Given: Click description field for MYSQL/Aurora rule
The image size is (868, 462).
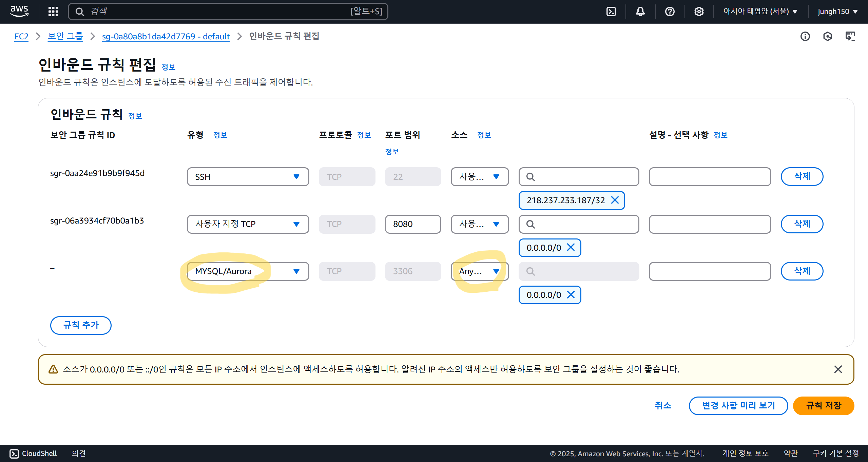Looking at the screenshot, I should click(x=710, y=271).
